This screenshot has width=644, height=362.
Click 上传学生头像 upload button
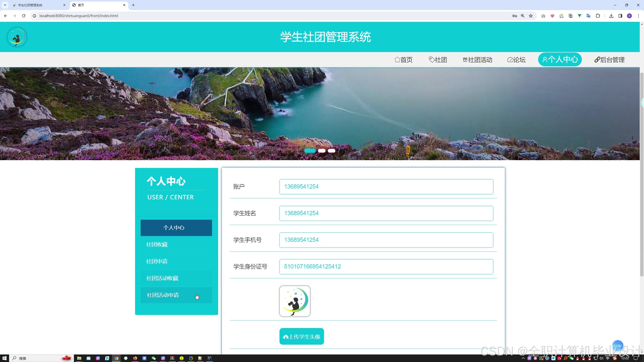click(302, 336)
